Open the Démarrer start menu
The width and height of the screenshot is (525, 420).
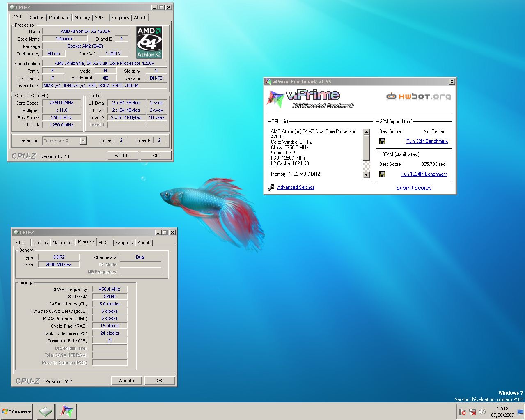pos(17,411)
